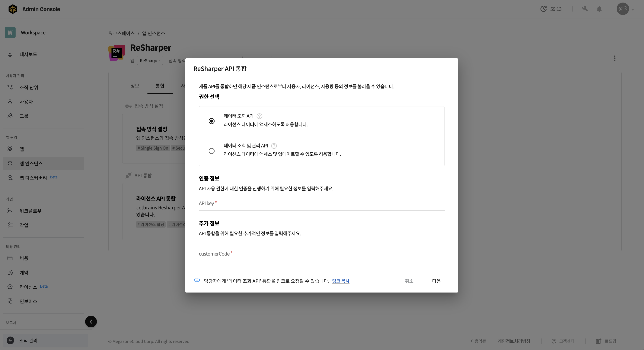This screenshot has height=350, width=644.
Task: Focus the API key input field
Action: pos(322,204)
